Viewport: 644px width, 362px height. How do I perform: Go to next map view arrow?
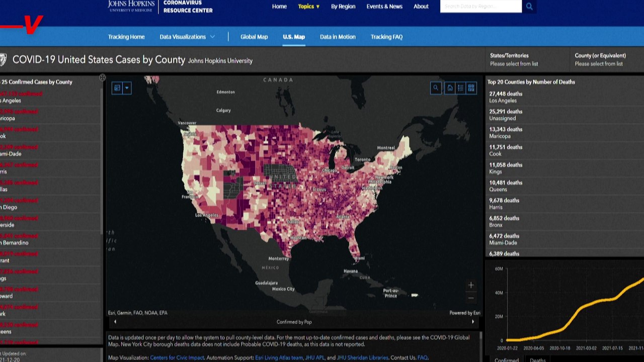click(472, 322)
